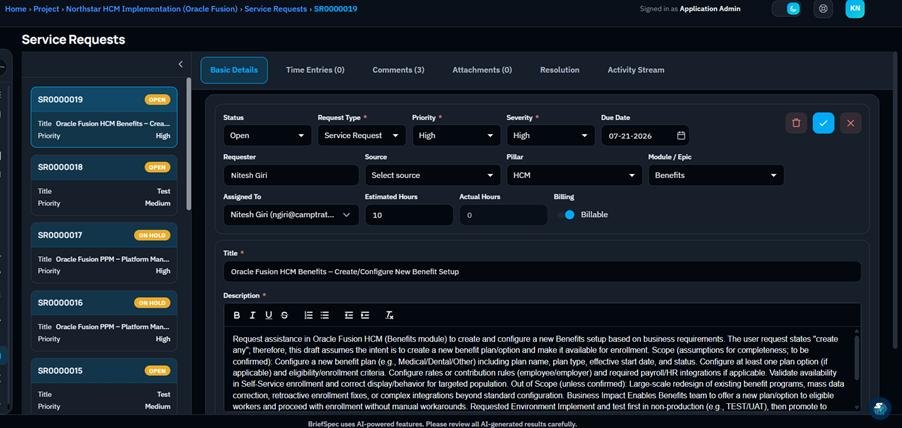
Task: Open the Status dropdown
Action: [267, 135]
